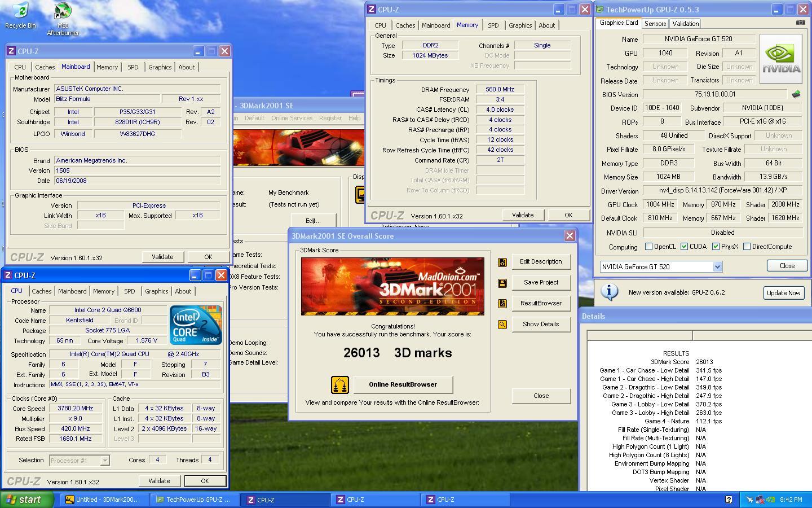Switch to TechPowerUp GPU-Z taskbar item
The height and width of the screenshot is (508, 812).
click(195, 500)
